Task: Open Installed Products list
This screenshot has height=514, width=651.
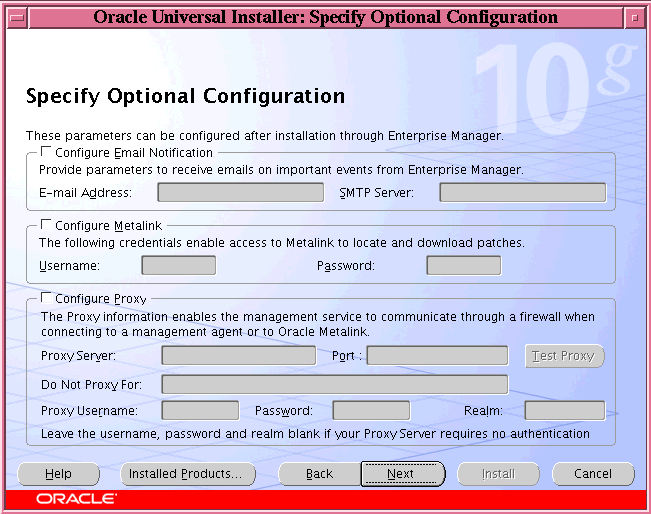Action: [x=188, y=474]
